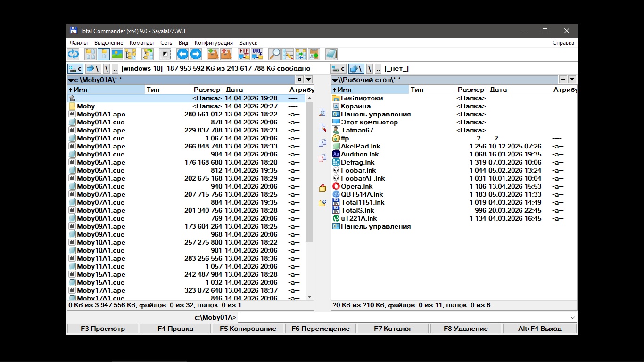644x362 pixels.
Task: Click the uT221A.lnk shortcut icon
Action: click(x=336, y=218)
